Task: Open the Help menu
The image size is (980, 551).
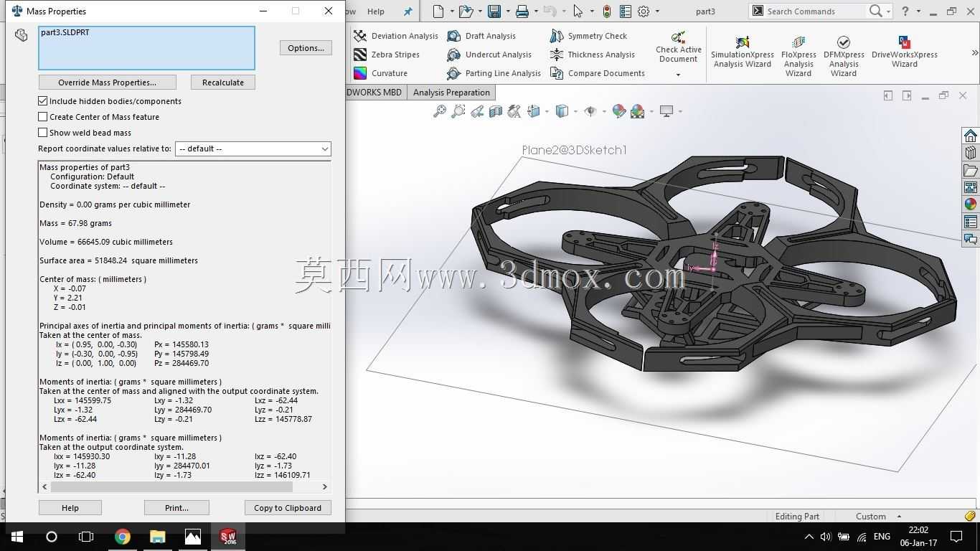Action: (x=376, y=11)
